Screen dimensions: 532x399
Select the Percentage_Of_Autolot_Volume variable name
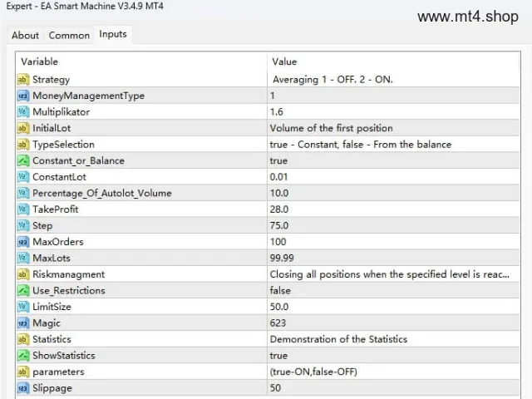[x=102, y=194]
